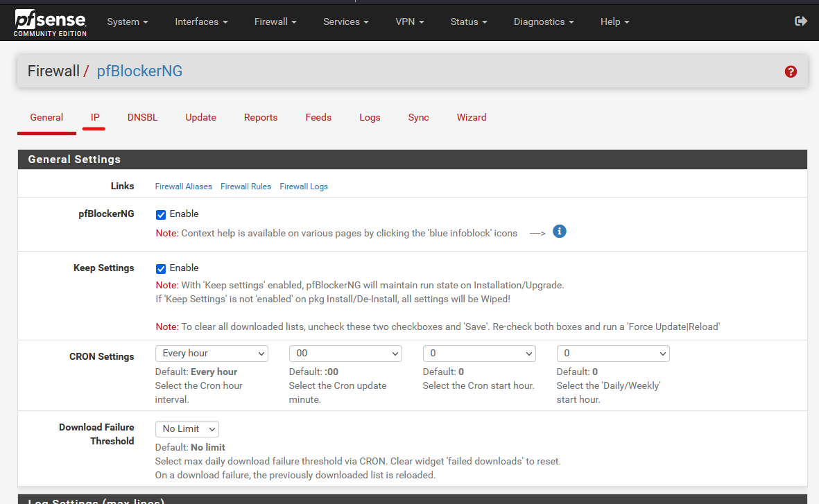
Task: Toggle the pfBlockerNG Enable checkbox
Action: pos(161,215)
